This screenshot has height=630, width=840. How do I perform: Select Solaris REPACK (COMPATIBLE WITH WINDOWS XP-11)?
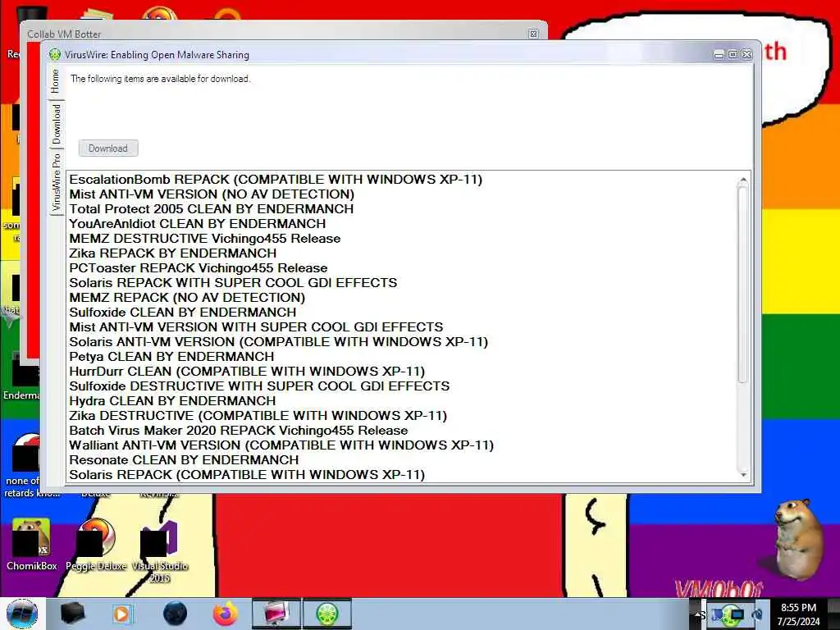point(247,474)
